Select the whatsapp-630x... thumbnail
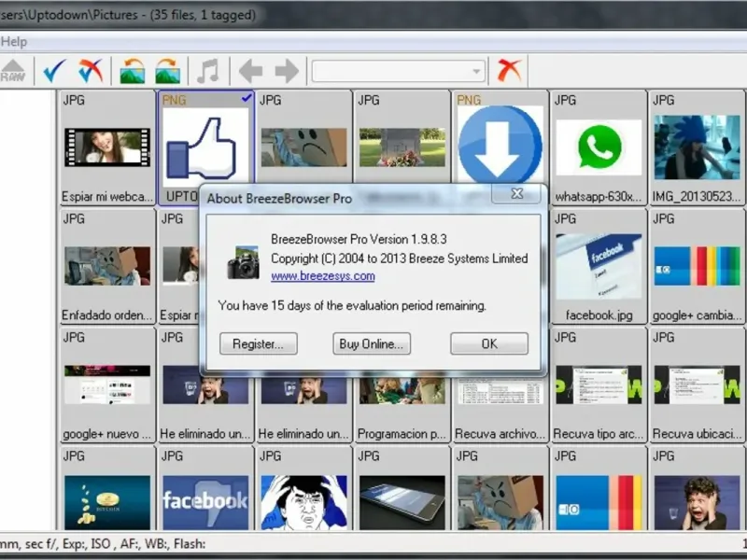This screenshot has width=747, height=560. tap(599, 147)
